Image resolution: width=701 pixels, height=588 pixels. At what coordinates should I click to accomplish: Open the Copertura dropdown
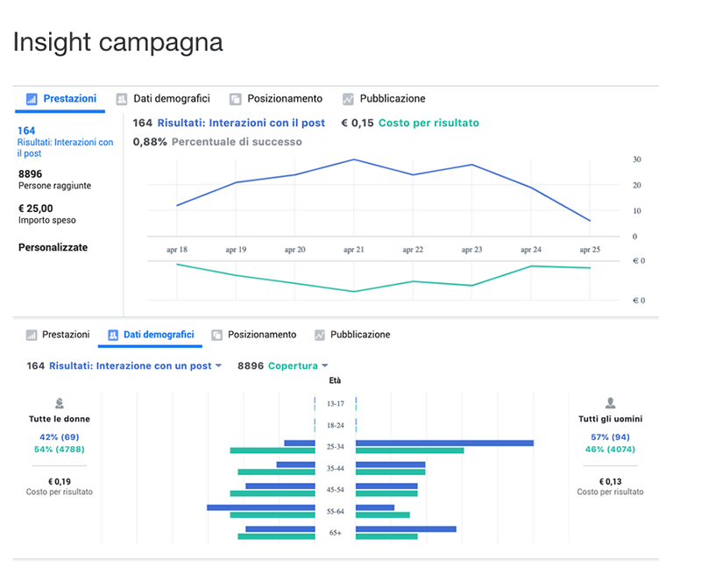tap(324, 366)
